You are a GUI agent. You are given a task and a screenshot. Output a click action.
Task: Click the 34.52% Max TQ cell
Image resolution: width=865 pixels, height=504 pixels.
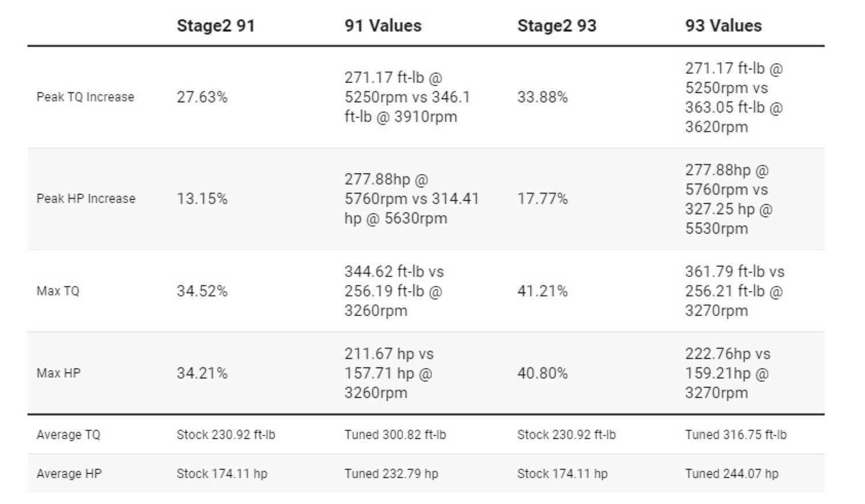(x=202, y=291)
